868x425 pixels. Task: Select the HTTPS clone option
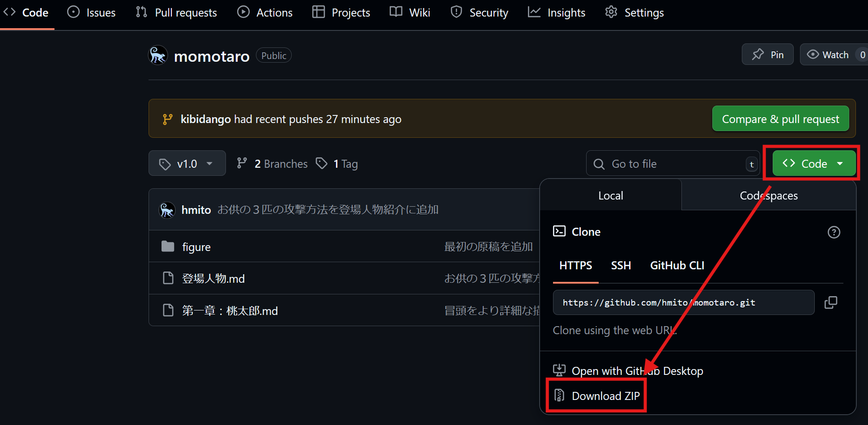pos(576,266)
